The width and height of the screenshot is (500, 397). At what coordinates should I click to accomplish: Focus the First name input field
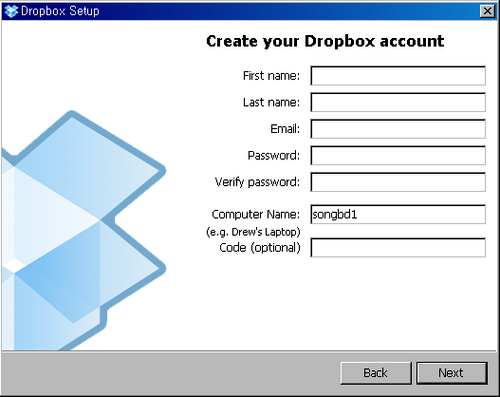[x=398, y=76]
